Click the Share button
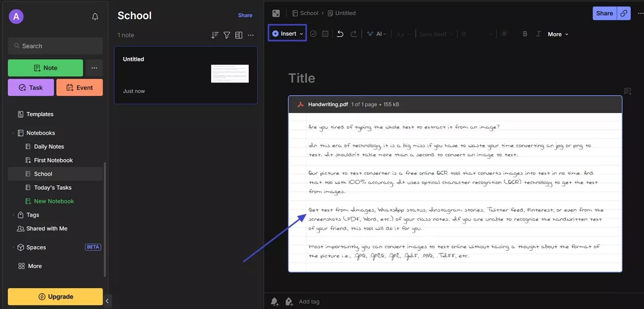The width and height of the screenshot is (644, 309). [604, 13]
